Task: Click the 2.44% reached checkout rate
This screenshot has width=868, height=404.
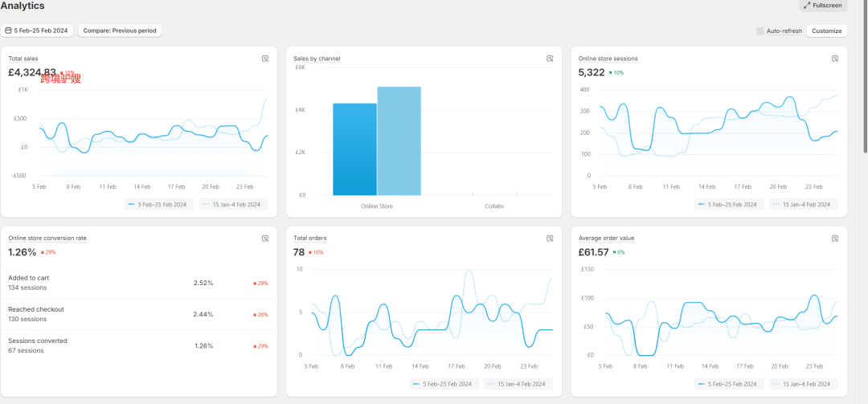Action: point(203,314)
